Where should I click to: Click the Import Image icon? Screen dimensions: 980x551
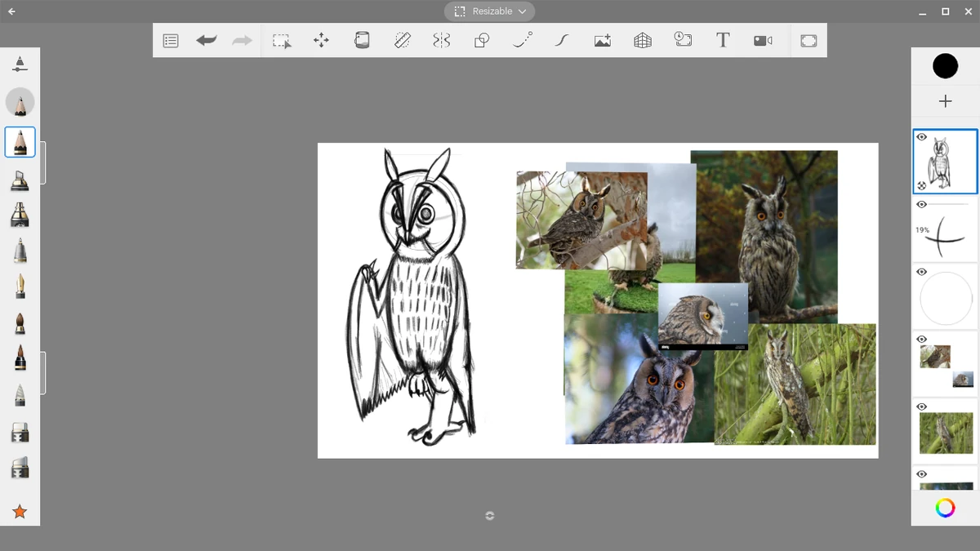(x=603, y=40)
